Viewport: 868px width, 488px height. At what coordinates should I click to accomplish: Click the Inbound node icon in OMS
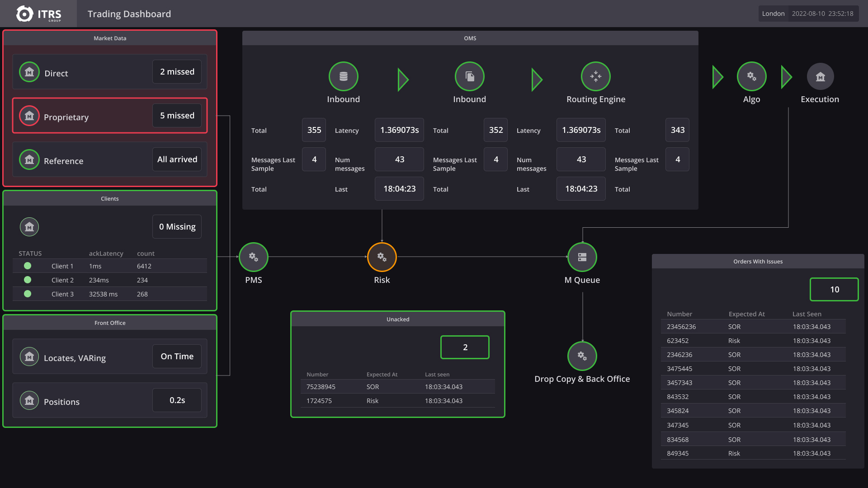344,76
